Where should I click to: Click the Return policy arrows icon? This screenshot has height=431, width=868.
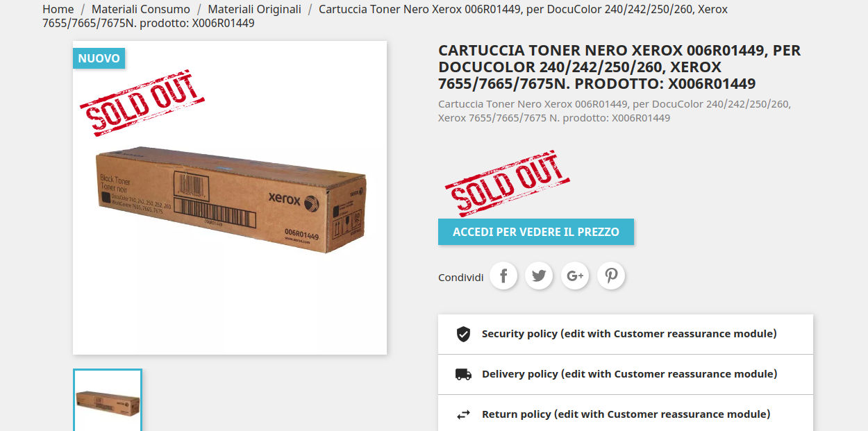pyautogui.click(x=463, y=414)
